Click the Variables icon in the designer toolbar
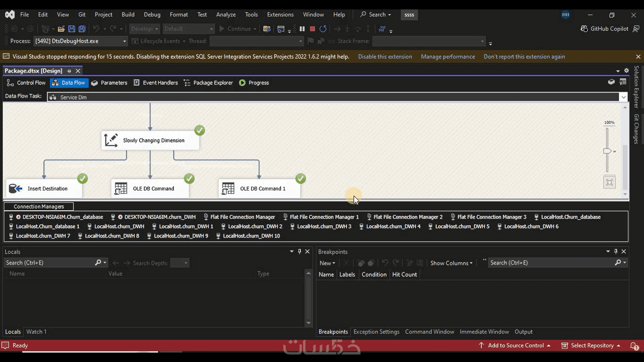The height and width of the screenshot is (362, 644). [611, 82]
